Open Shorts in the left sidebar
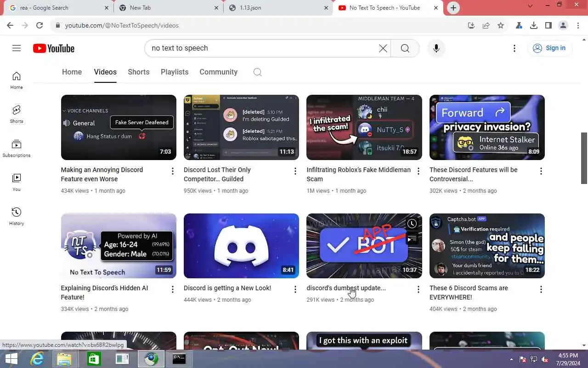Screen dimensions: 588x368 (17, 114)
